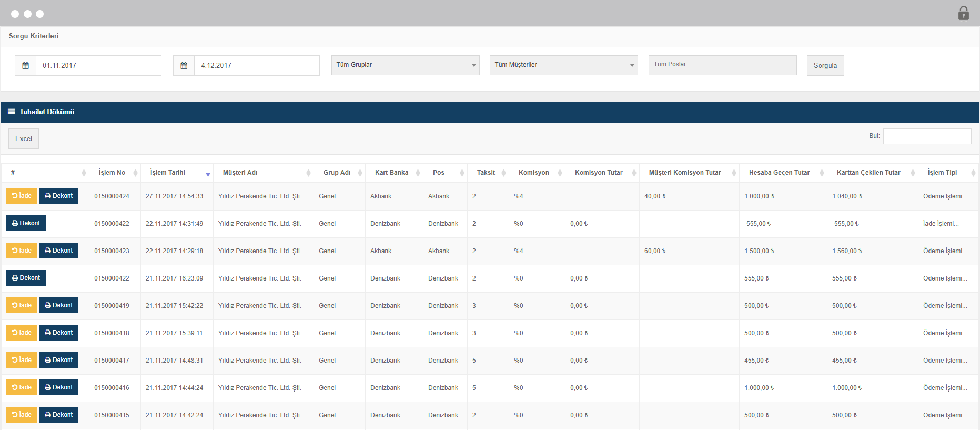980x430 pixels.
Task: Sort by Kart Banka column header
Action: (x=394, y=173)
